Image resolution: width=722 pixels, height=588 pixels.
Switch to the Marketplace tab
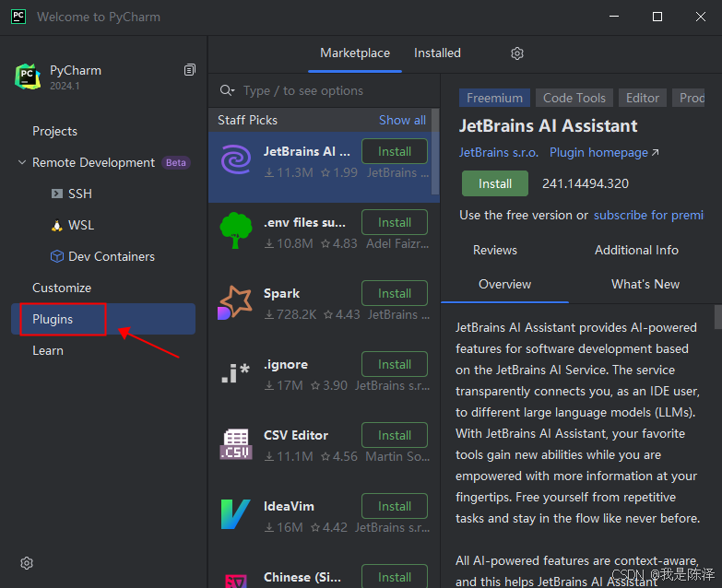tap(355, 53)
